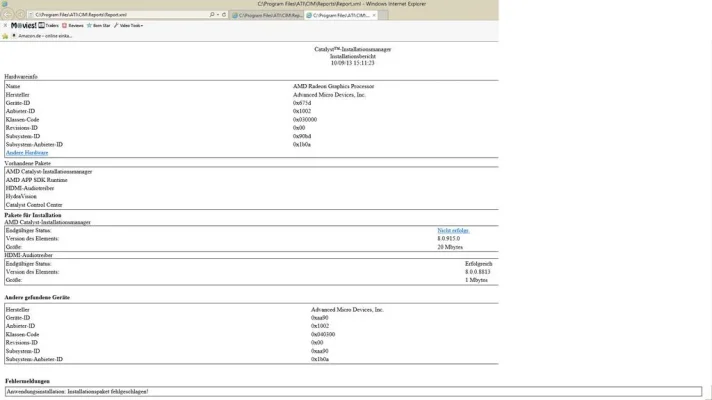
Task: Open the address bar dropdown arrow
Action: (218, 15)
